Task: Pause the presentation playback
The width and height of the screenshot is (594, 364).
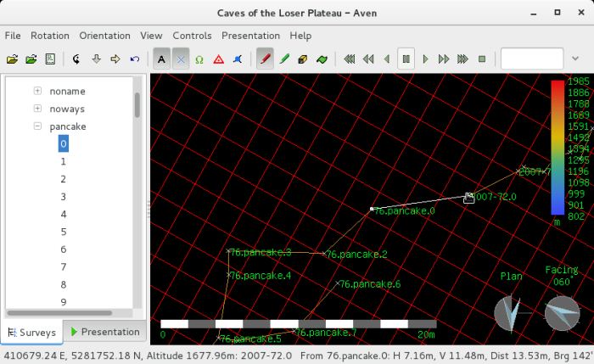Action: pyautogui.click(x=406, y=59)
